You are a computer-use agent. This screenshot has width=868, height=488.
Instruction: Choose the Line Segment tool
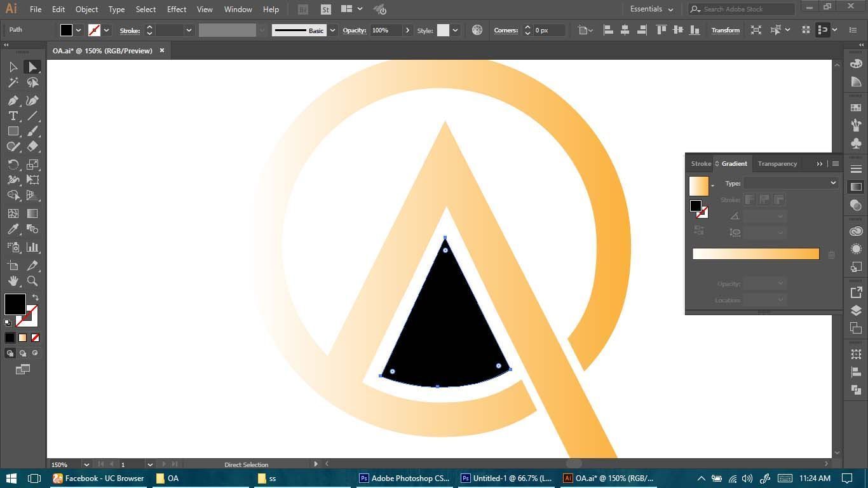tap(32, 116)
